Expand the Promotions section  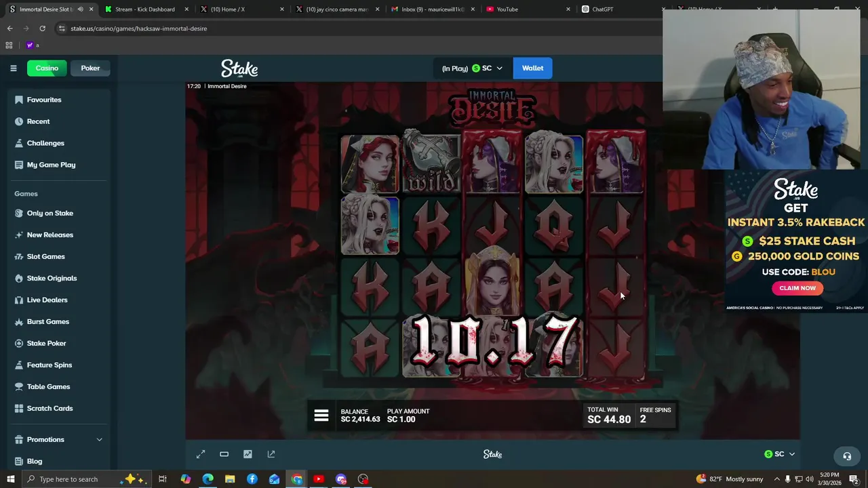coord(58,439)
